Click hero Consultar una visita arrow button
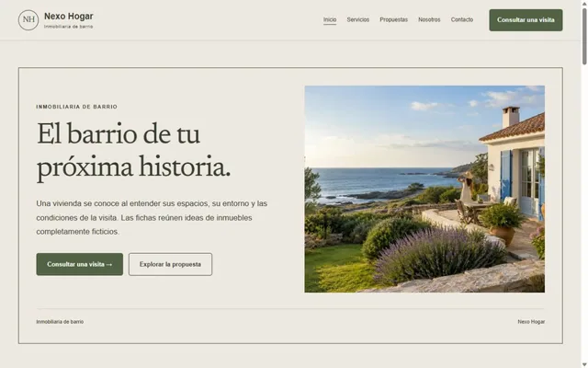Image resolution: width=588 pixels, height=368 pixels. coord(80,264)
